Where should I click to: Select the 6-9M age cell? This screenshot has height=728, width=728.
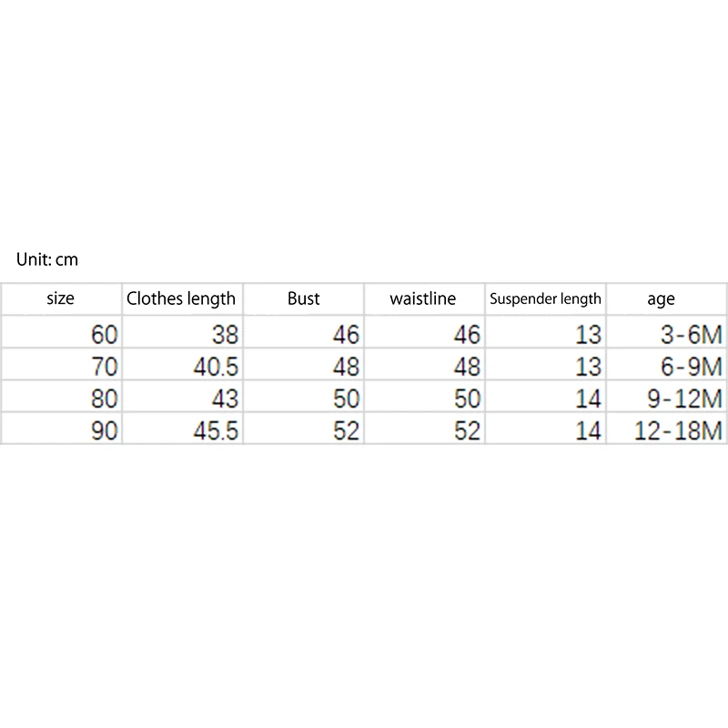pyautogui.click(x=692, y=367)
